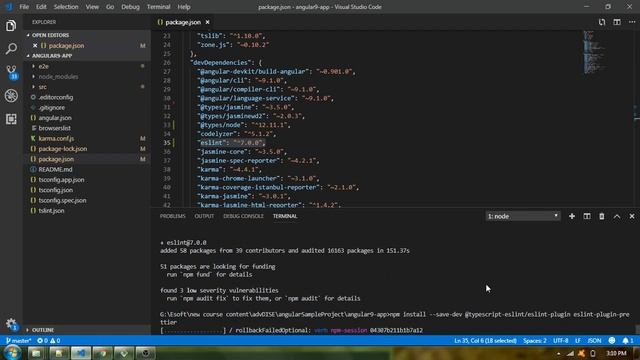Image resolution: width=640 pixels, height=360 pixels.
Task: Open the Help menu
Action: [x=184, y=7]
